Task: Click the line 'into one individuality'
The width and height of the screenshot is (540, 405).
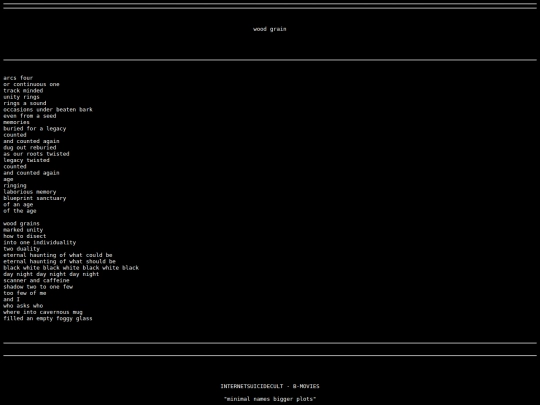Action: coord(40,242)
